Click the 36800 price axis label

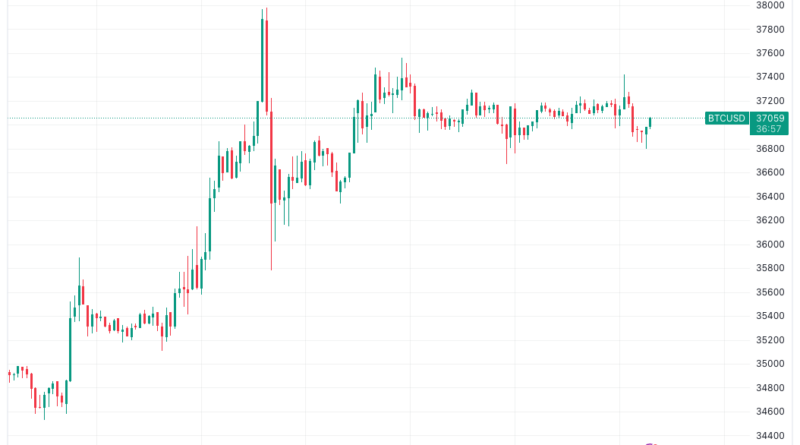point(769,149)
